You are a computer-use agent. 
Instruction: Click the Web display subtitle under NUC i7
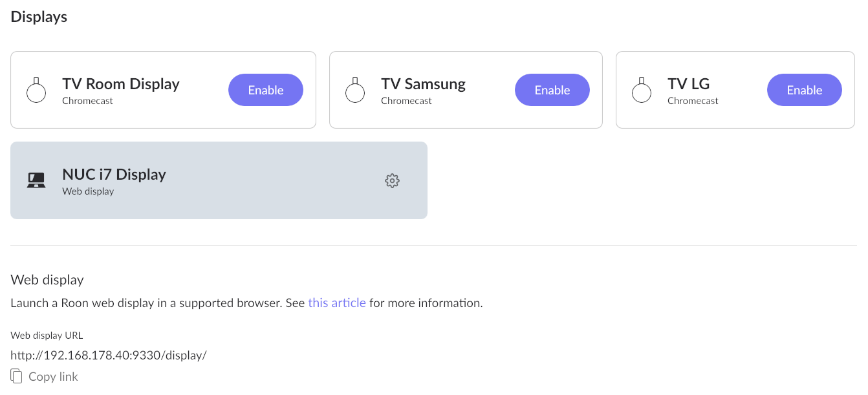[x=88, y=191]
